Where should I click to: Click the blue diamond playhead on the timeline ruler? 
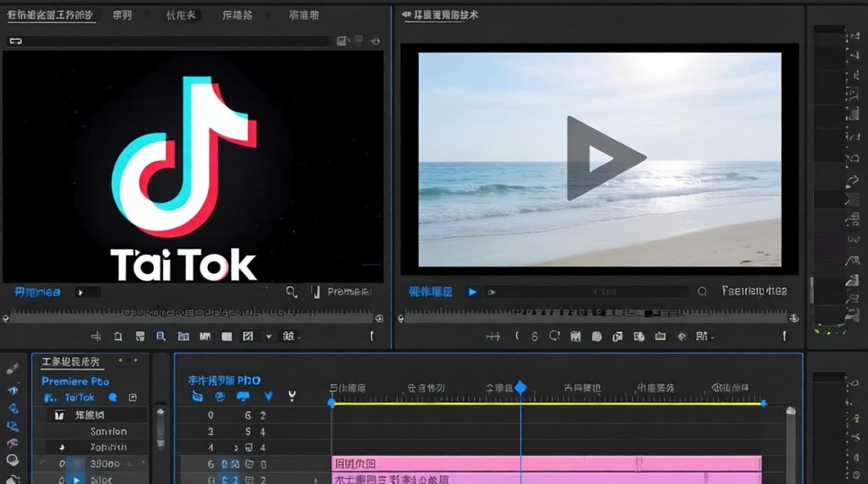(x=521, y=388)
